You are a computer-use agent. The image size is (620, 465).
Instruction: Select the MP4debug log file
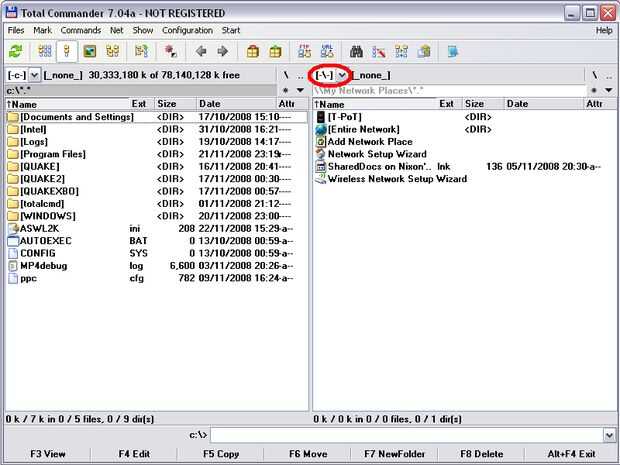(x=157, y=266)
